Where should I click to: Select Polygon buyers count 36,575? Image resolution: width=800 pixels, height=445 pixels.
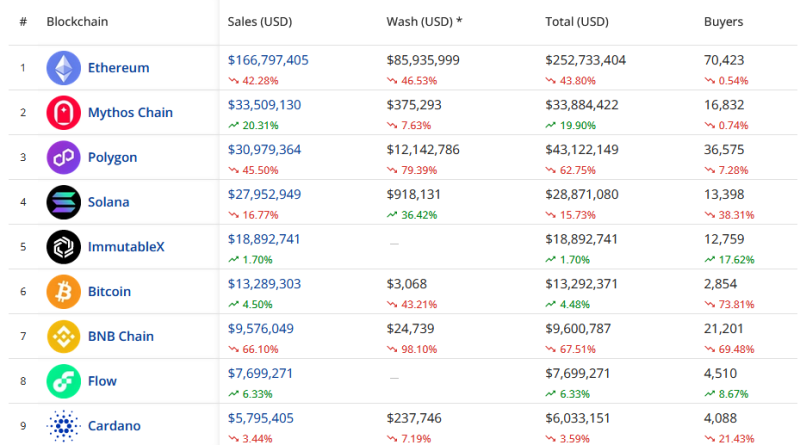click(724, 150)
